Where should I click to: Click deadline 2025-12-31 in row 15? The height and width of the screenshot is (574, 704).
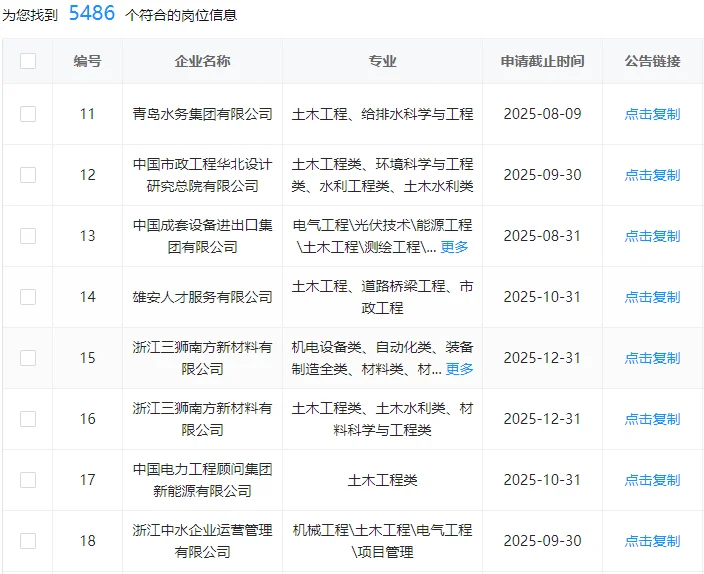pos(542,358)
